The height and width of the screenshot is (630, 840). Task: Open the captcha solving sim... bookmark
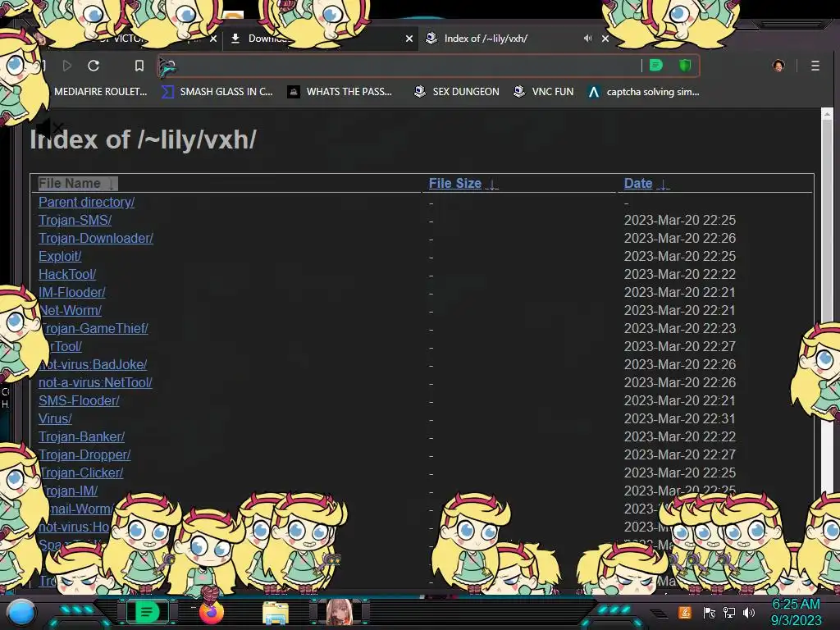click(x=643, y=92)
